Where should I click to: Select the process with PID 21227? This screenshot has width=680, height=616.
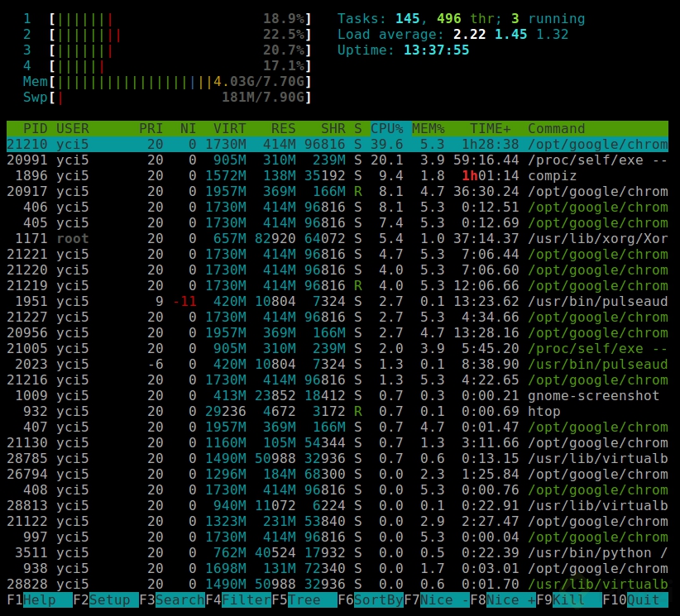click(x=338, y=318)
